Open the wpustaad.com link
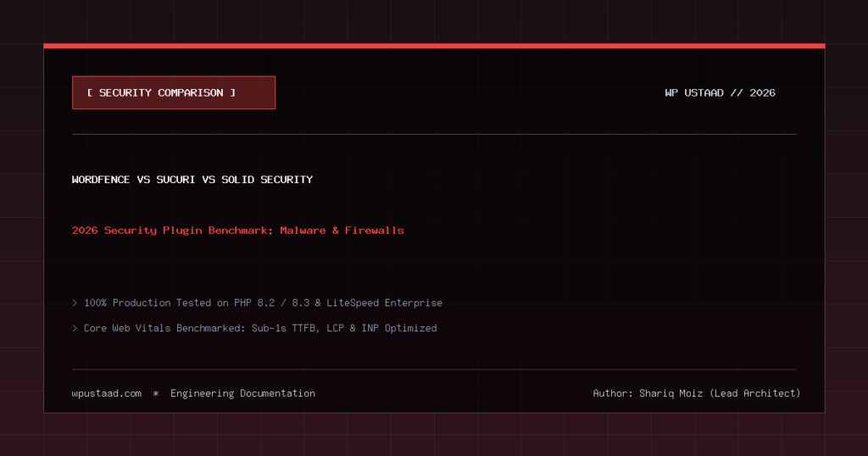This screenshot has height=456, width=868. coord(106,393)
